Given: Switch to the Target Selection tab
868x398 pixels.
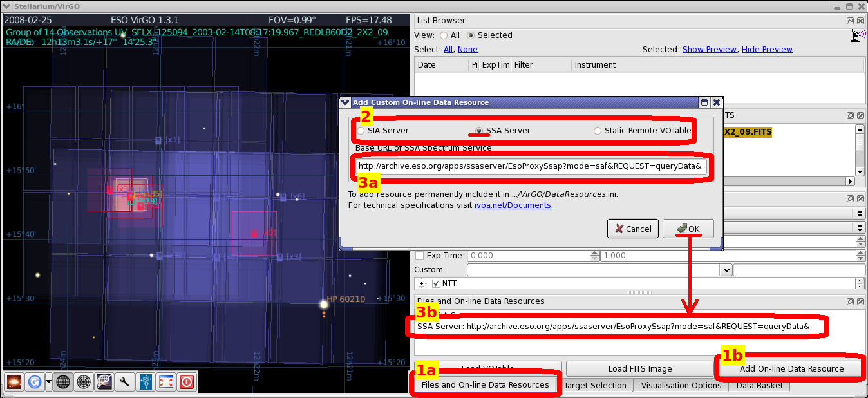Looking at the screenshot, I should click(x=595, y=385).
